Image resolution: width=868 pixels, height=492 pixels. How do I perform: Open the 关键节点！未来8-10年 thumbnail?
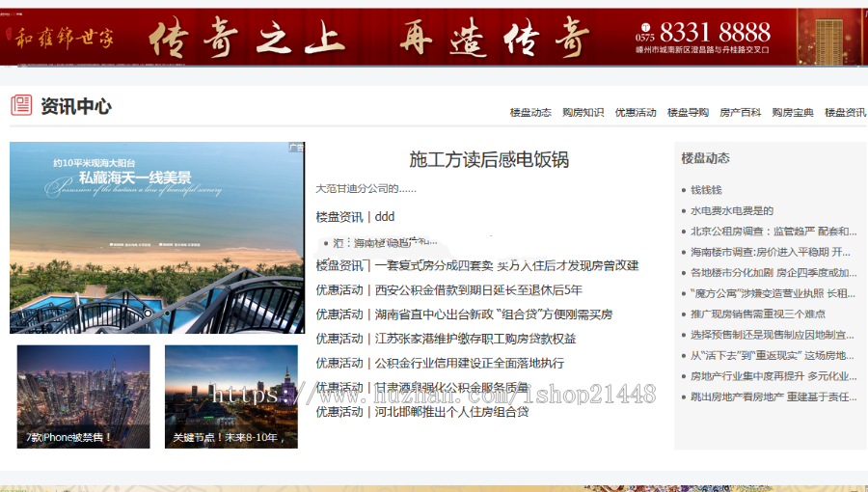coord(231,396)
